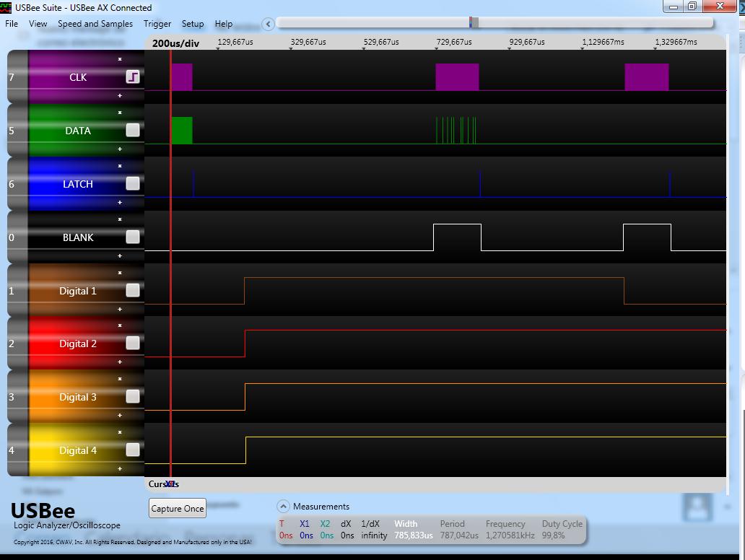This screenshot has width=745, height=560.
Task: Toggle the Digital 3 trigger box
Action: 133,396
